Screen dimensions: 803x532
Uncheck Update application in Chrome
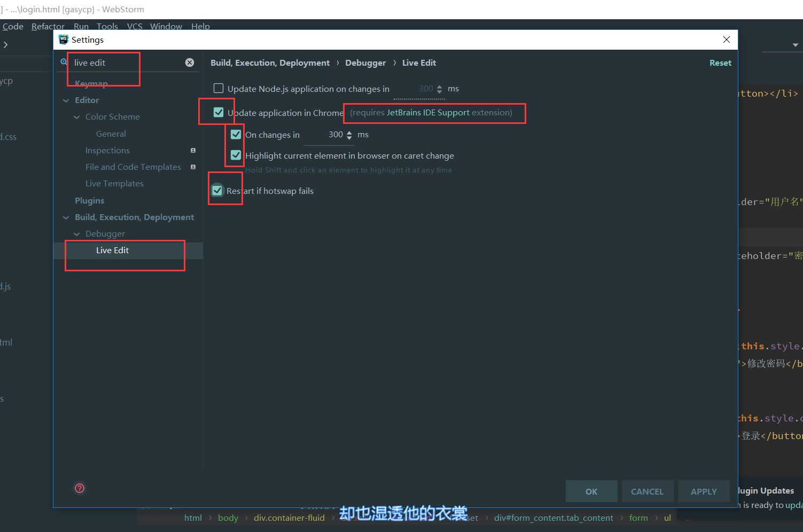(217, 112)
